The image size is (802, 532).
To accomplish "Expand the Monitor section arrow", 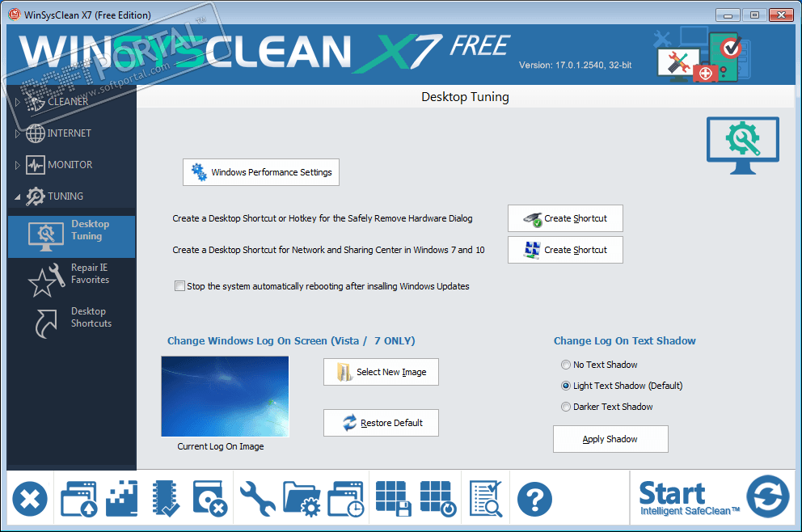I will point(18,165).
